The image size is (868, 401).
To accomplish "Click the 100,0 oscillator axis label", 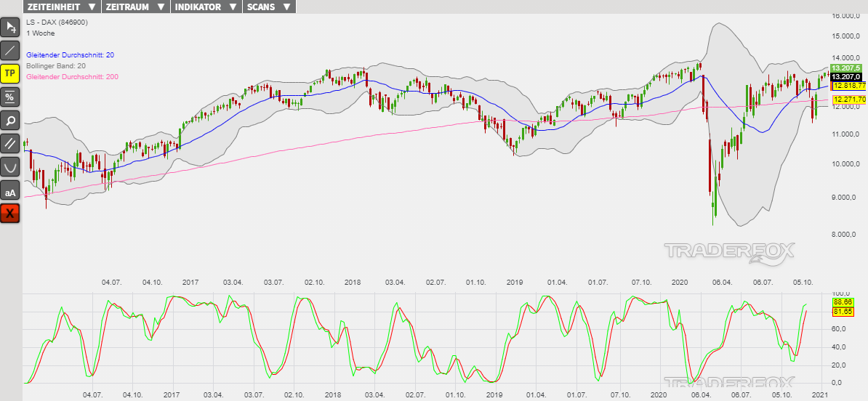I will [x=840, y=293].
